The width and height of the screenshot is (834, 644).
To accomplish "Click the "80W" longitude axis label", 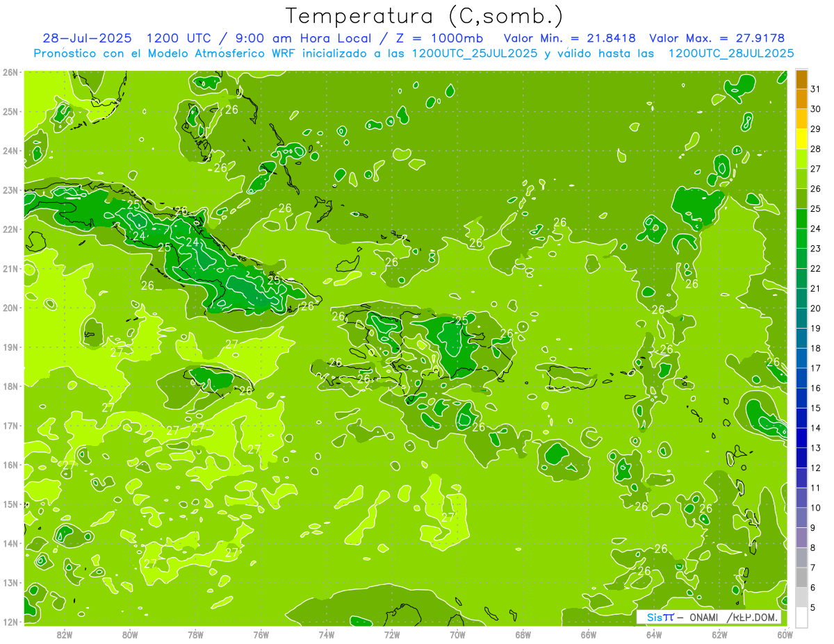I will coord(130,634).
